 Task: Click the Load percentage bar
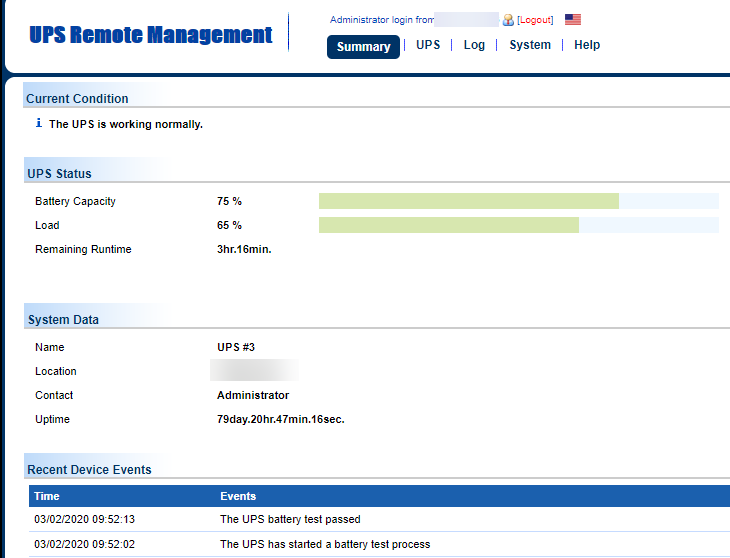click(x=518, y=225)
